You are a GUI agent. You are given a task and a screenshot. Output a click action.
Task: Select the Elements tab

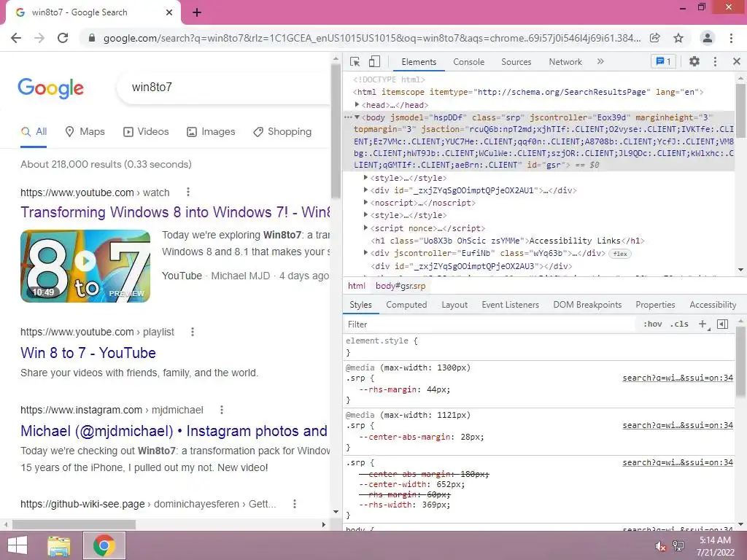pos(419,62)
